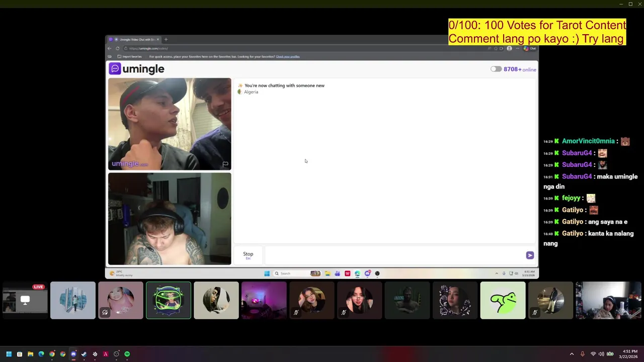Select the Umingle Video Chat browser tab

tap(133, 39)
